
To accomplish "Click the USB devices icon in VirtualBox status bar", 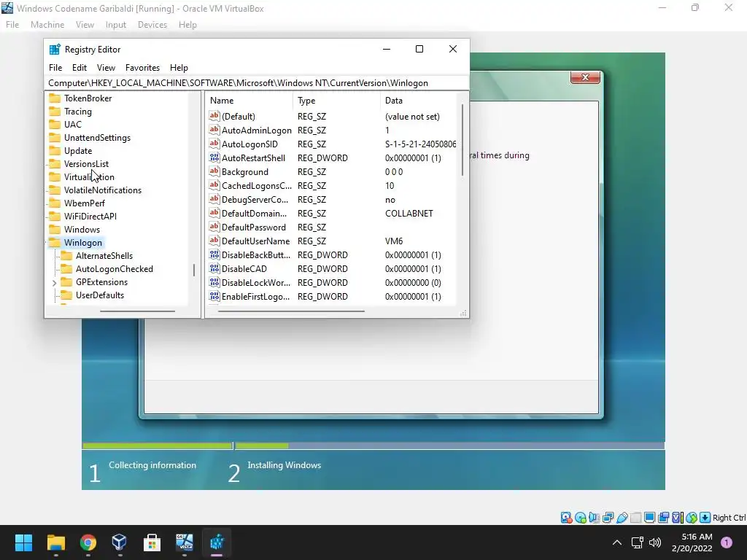I will coord(622,518).
